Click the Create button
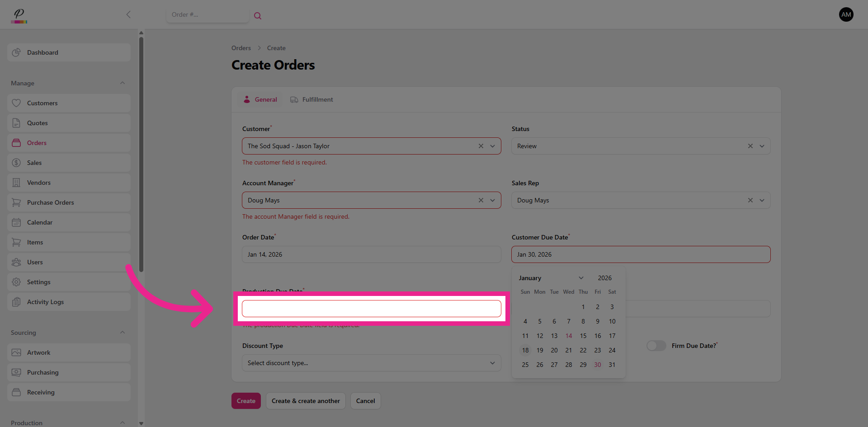 [x=246, y=401]
